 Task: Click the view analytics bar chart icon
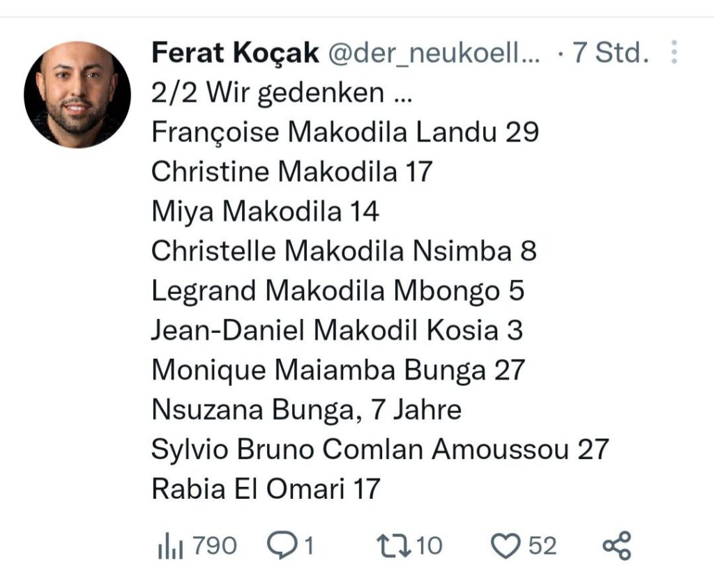coord(170,546)
